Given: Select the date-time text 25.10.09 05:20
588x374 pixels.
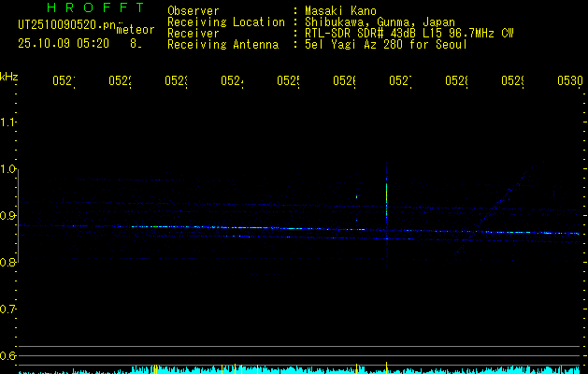Looking at the screenshot, I should tap(64, 44).
